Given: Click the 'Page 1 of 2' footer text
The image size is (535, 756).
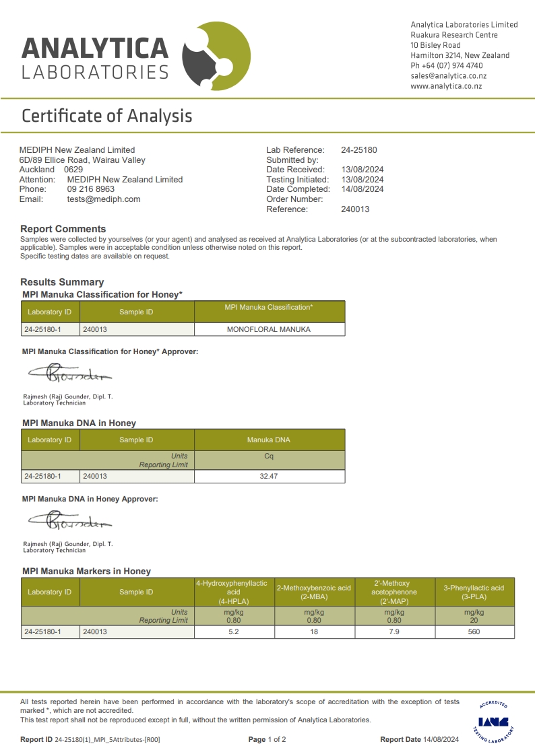Looking at the screenshot, I should [267, 739].
